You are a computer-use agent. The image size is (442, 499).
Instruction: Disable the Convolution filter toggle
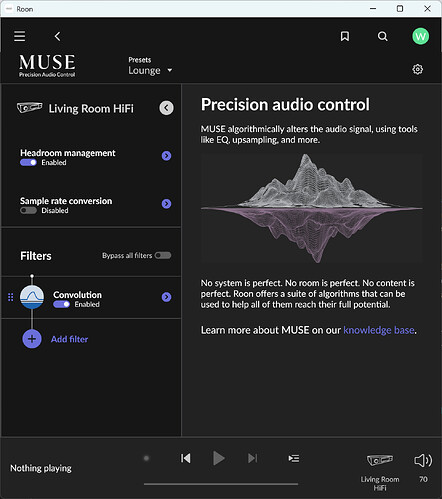pyautogui.click(x=61, y=304)
